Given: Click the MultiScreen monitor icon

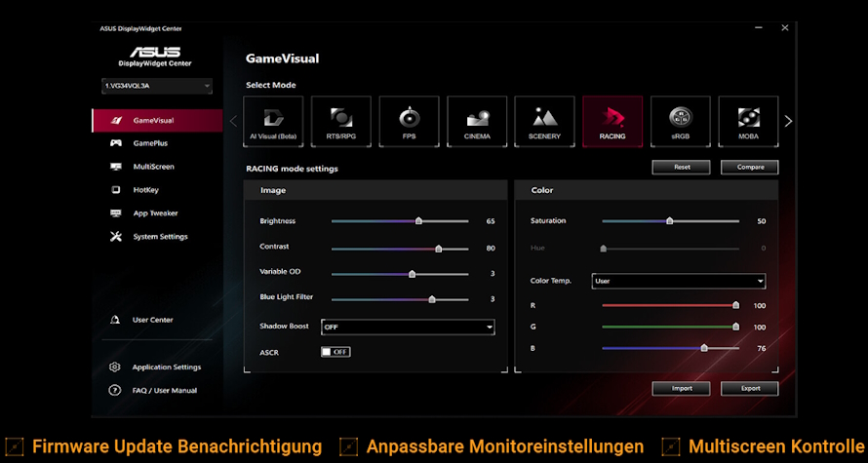Looking at the screenshot, I should 116,167.
